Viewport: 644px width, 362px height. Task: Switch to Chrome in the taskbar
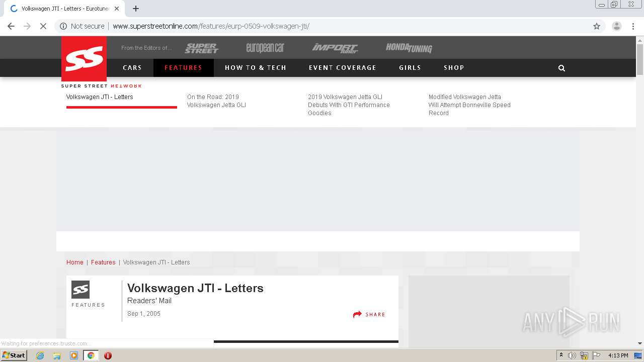coord(91,355)
